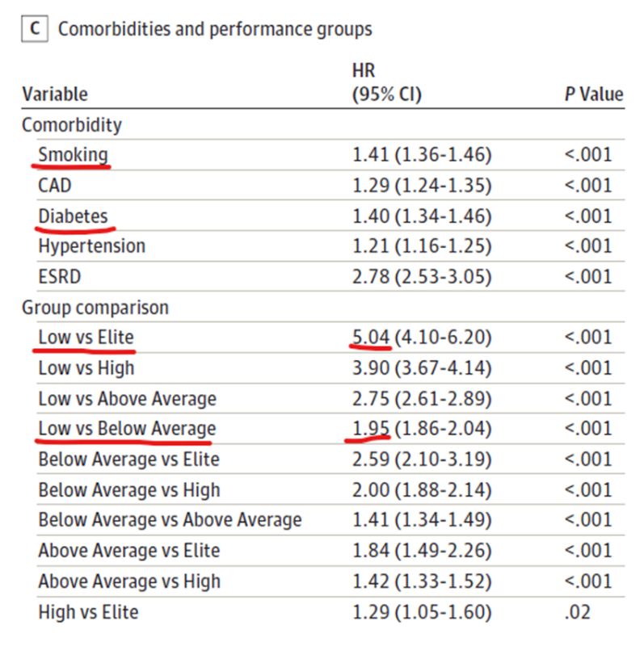Click the 'P Value' column header

pyautogui.click(x=593, y=94)
